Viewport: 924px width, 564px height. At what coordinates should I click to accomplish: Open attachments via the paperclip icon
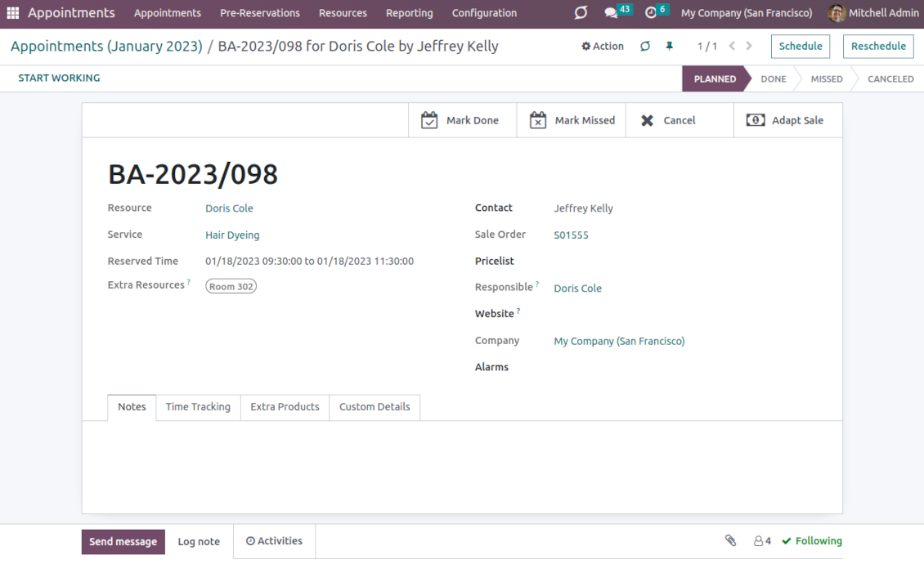[x=730, y=541]
